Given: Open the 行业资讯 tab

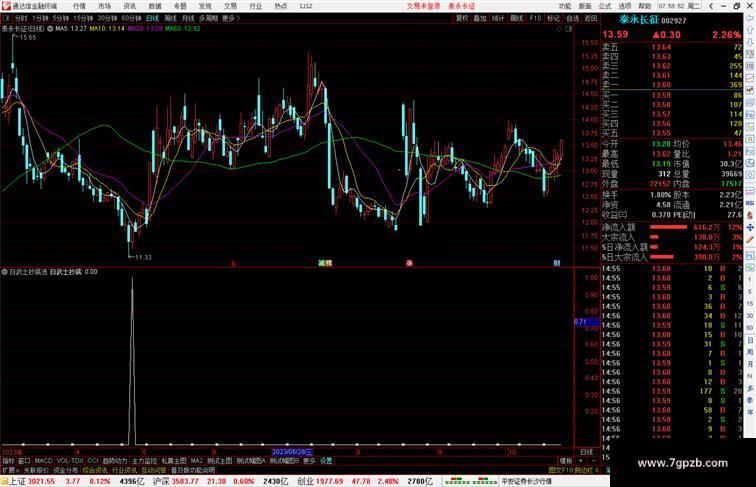Looking at the screenshot, I should 124,470.
